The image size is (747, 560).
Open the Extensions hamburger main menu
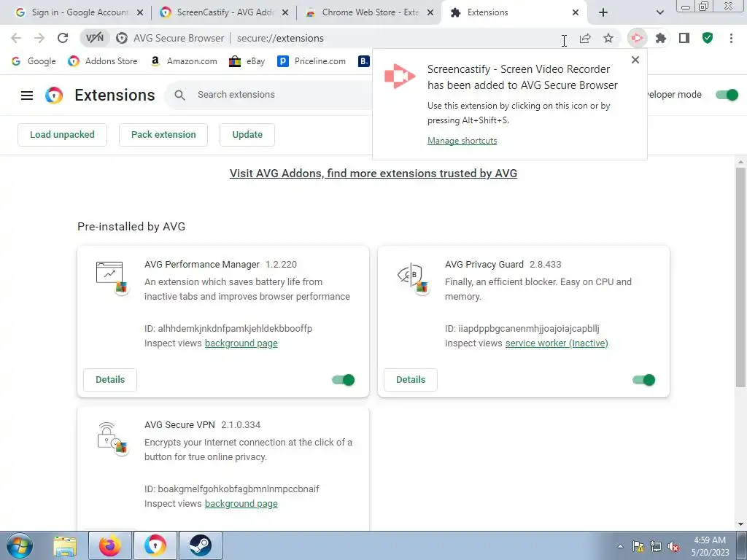(x=27, y=96)
